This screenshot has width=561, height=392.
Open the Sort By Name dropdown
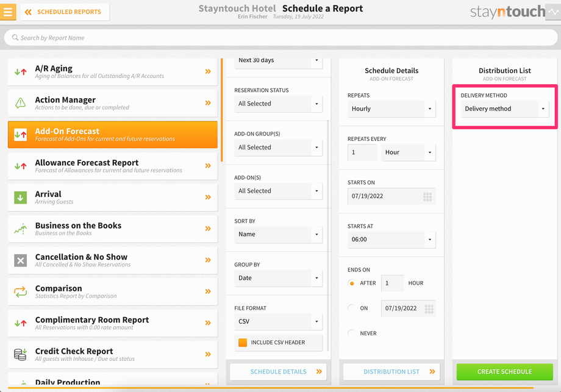(x=278, y=235)
